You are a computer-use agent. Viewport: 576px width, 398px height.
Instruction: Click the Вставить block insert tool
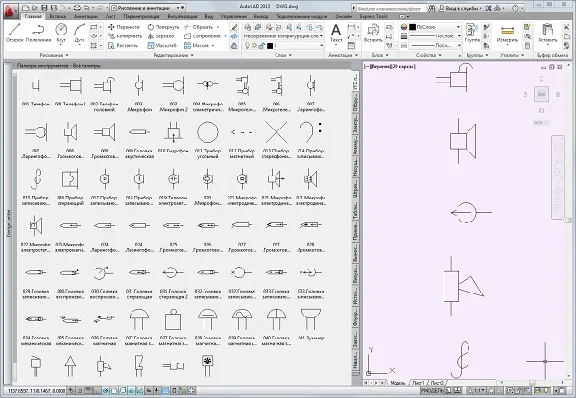pos(373,33)
